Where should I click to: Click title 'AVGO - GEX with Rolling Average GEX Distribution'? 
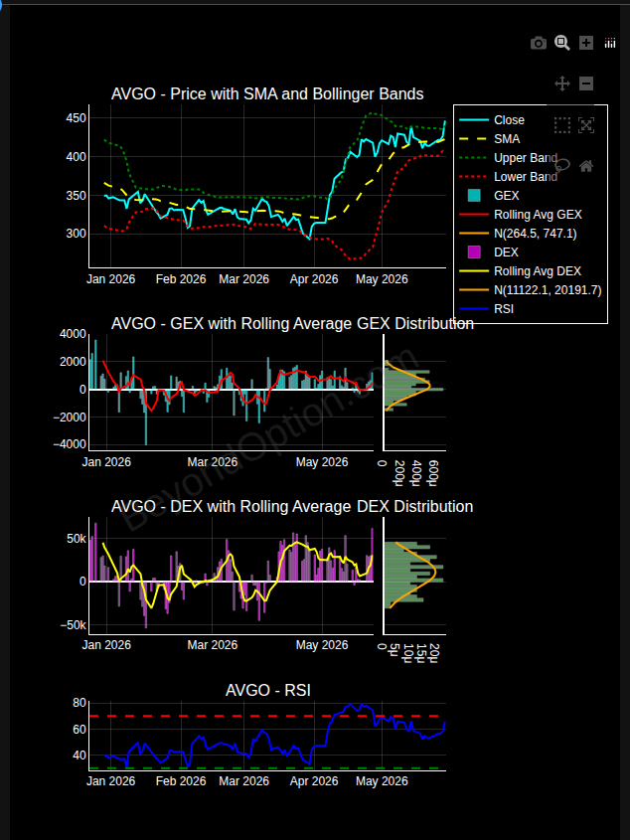(292, 323)
